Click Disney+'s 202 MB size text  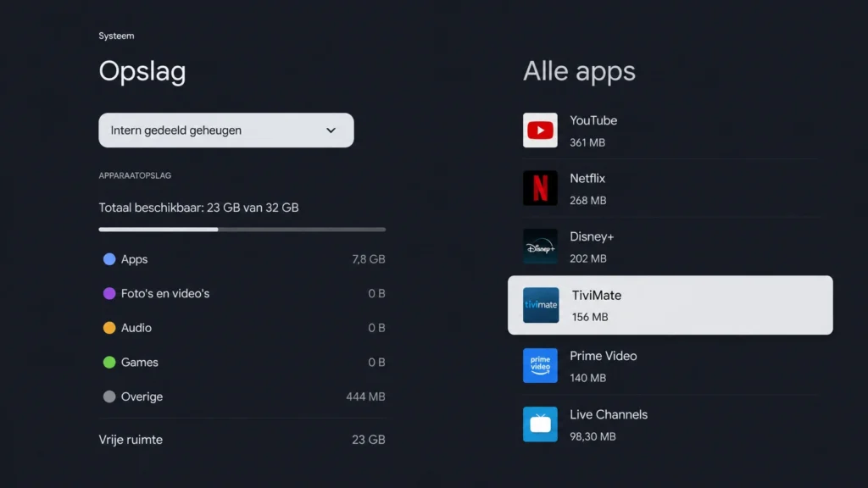[x=588, y=259]
